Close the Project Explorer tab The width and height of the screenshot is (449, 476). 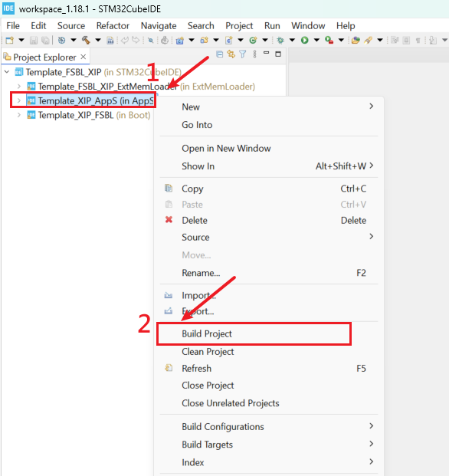coord(84,57)
